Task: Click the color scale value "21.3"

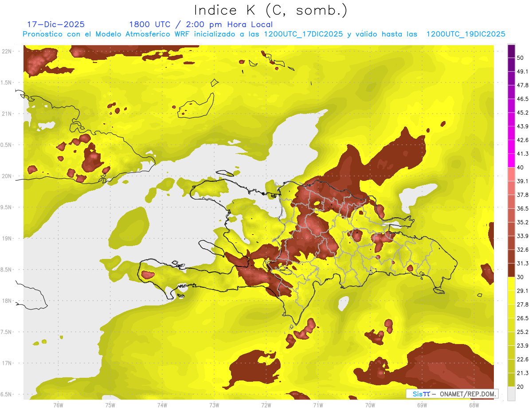Action: click(523, 373)
